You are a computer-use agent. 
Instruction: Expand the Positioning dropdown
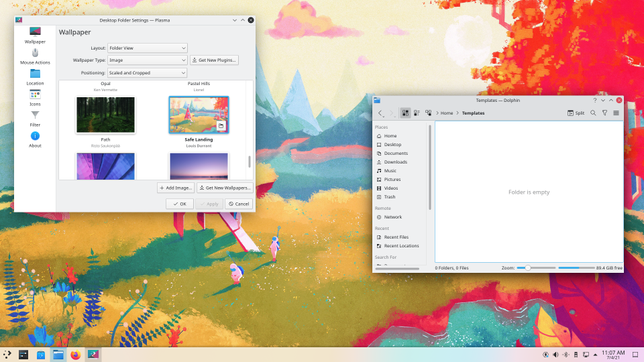(147, 72)
